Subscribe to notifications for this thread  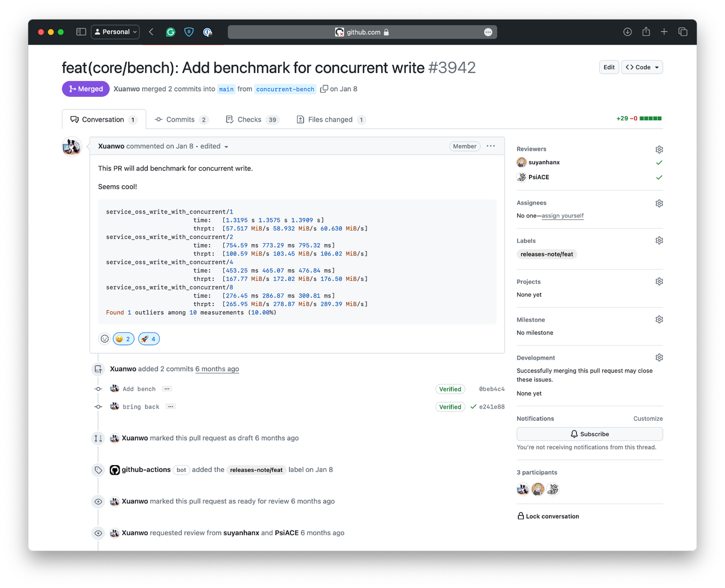[x=589, y=433]
